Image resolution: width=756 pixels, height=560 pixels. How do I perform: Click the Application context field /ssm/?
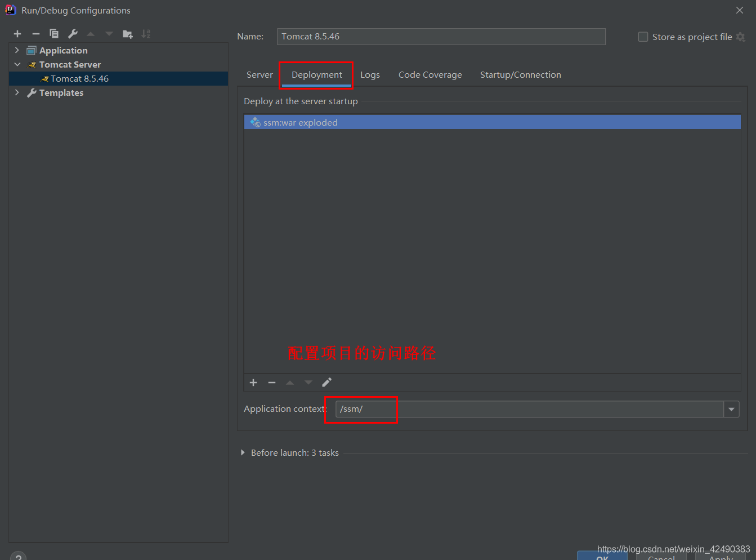tap(530, 409)
